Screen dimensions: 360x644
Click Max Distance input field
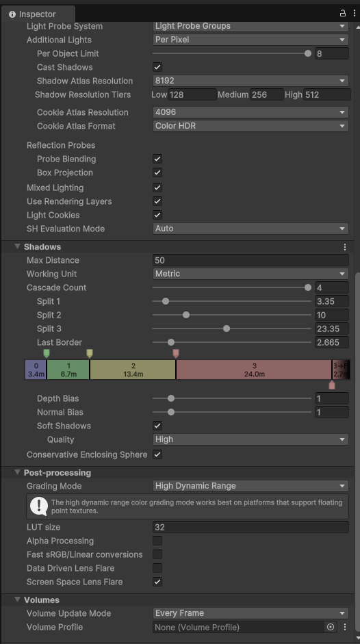(x=250, y=260)
